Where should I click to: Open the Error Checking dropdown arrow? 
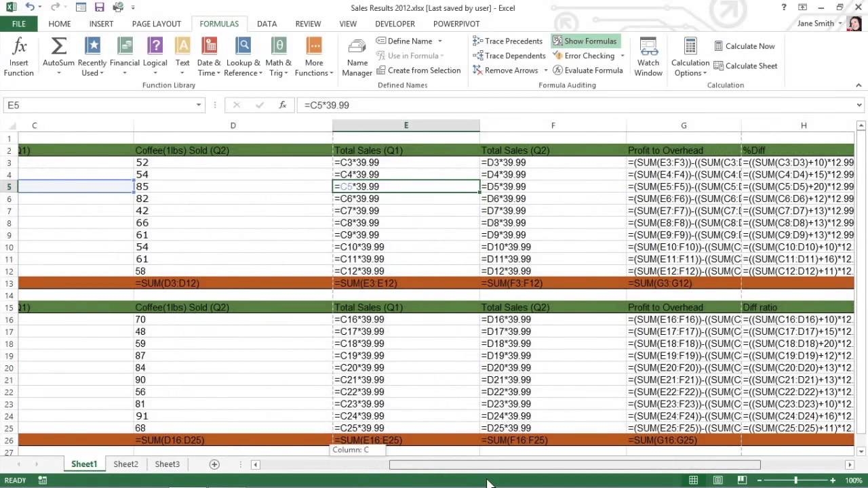[x=622, y=56]
